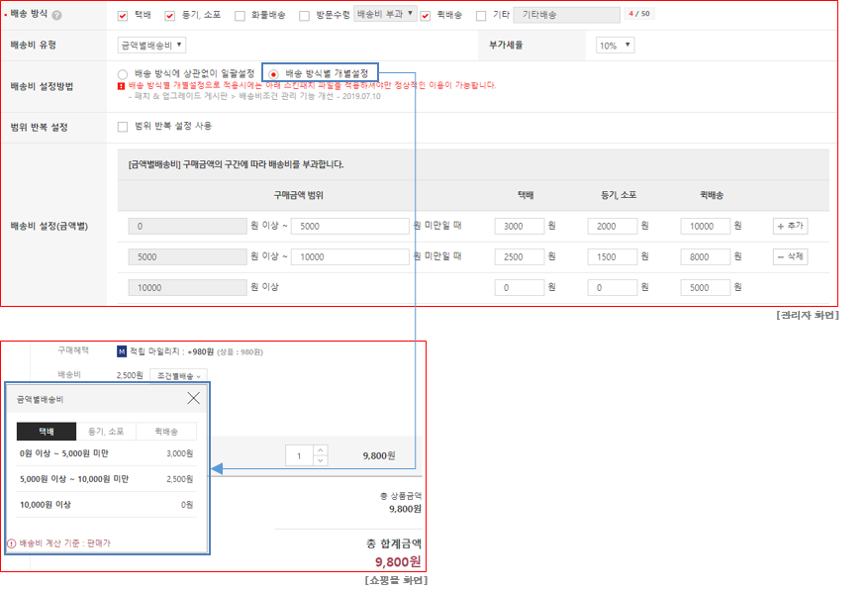The width and height of the screenshot is (868, 593).
Task: Click the 퀵배송 fee field showing 10000
Action: coord(706,226)
